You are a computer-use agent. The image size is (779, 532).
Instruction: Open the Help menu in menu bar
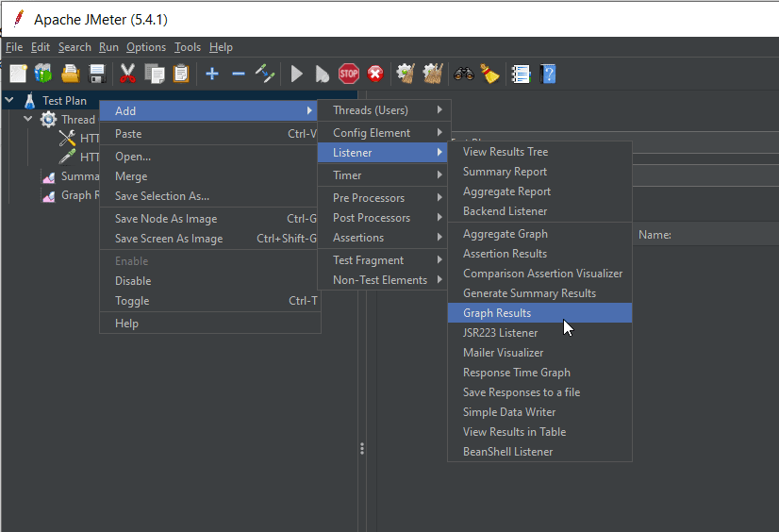(x=221, y=47)
